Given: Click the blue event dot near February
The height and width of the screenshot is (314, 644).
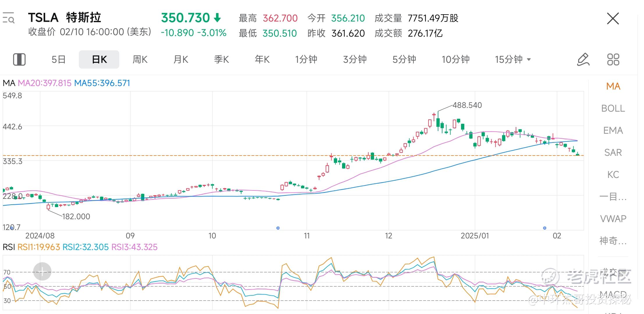Looking at the screenshot, I should 545,228.
